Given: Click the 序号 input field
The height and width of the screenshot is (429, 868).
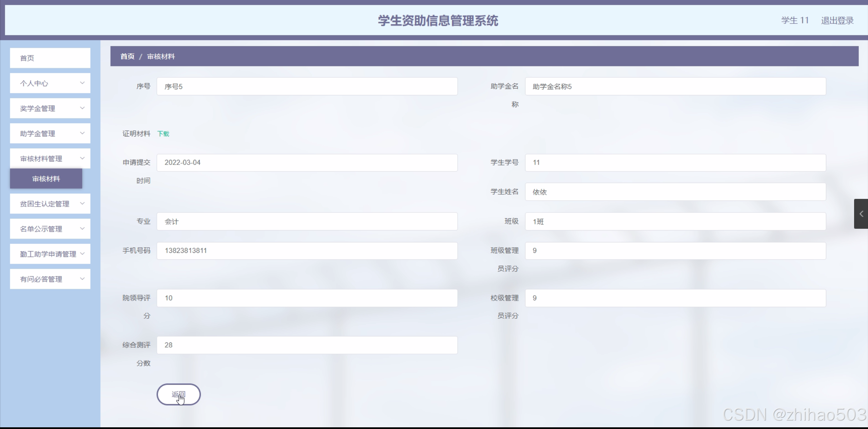Looking at the screenshot, I should 307,87.
